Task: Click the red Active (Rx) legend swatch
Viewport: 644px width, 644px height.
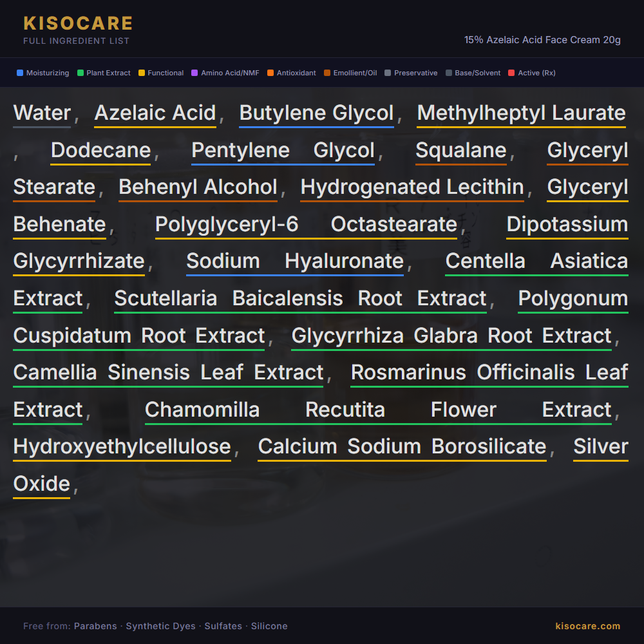Action: point(511,73)
